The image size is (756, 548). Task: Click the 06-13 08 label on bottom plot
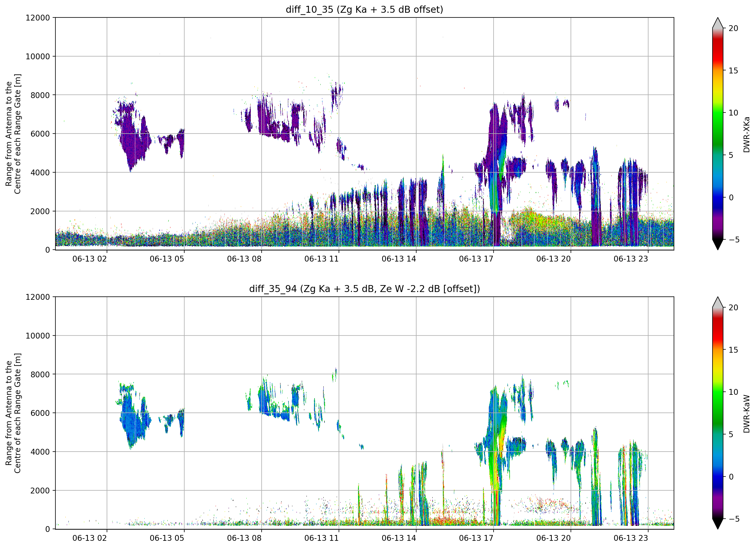coord(244,538)
